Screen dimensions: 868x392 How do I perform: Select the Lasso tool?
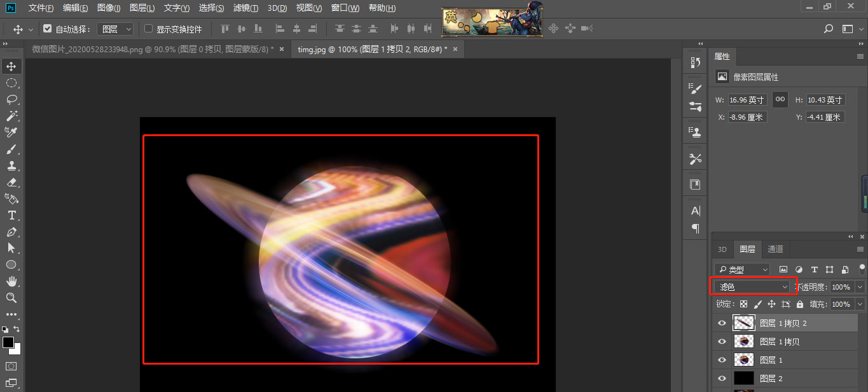coord(11,99)
